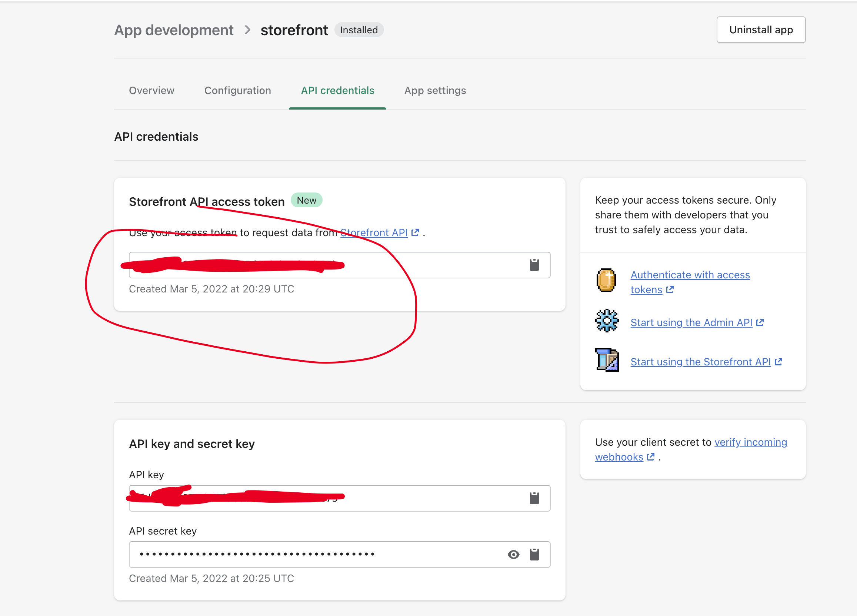
Task: Open Start using the Admin API link
Action: click(697, 322)
